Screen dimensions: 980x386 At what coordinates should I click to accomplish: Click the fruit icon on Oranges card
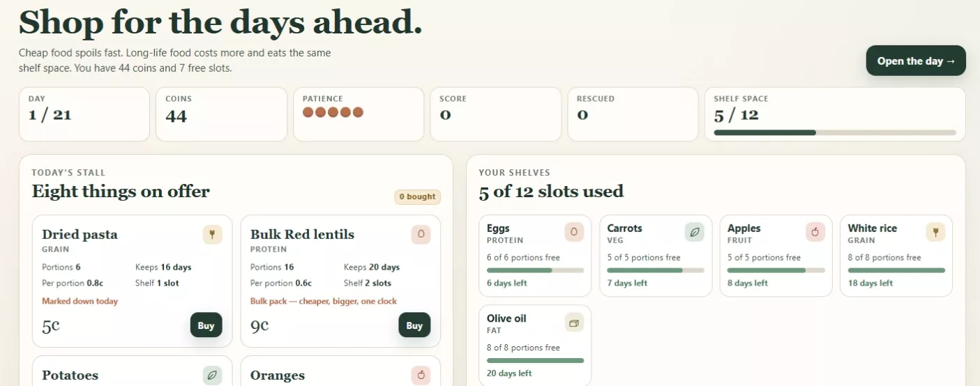(x=421, y=376)
